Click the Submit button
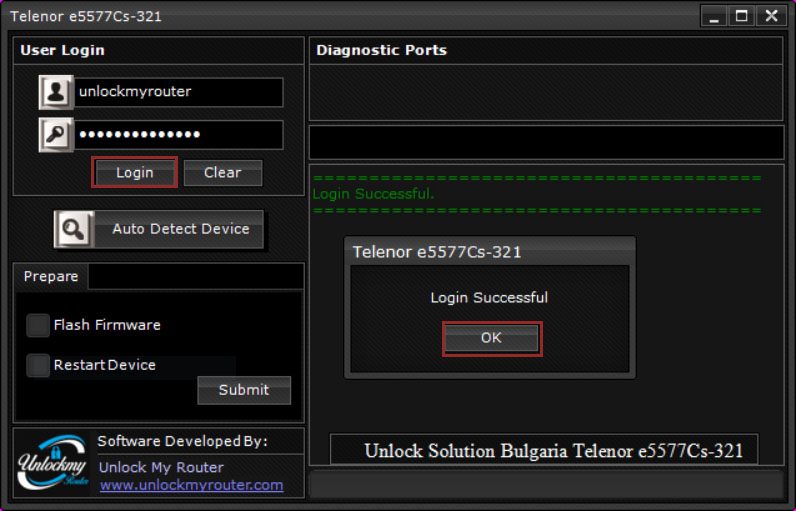 point(244,390)
